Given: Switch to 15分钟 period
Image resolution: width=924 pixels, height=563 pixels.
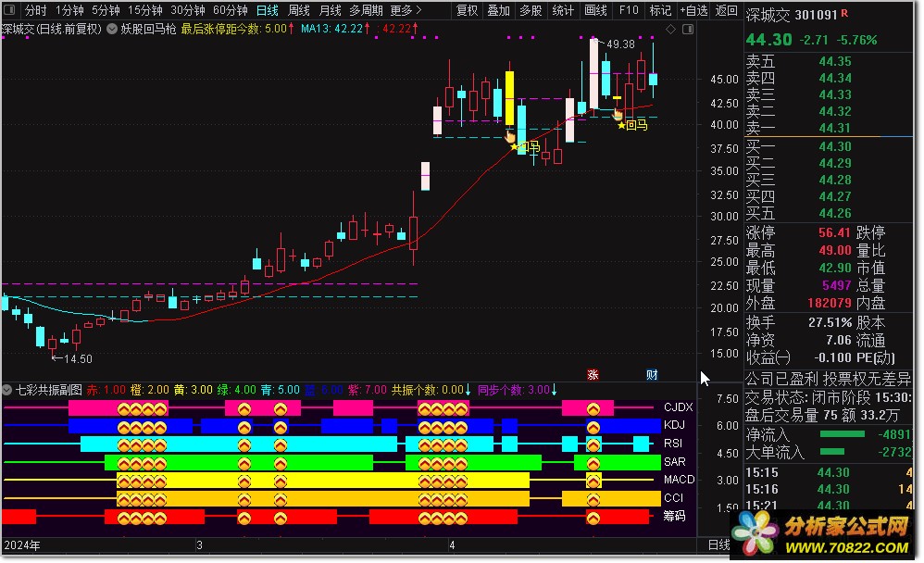Looking at the screenshot, I should pos(145,10).
